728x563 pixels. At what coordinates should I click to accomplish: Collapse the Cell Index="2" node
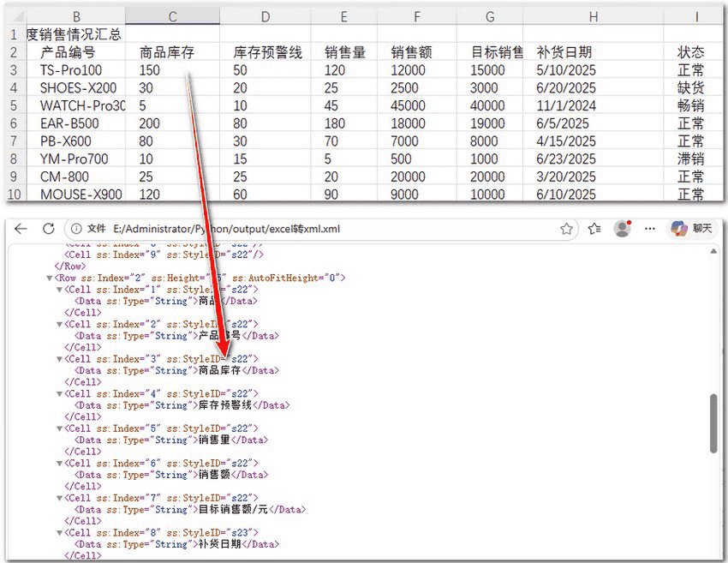[59, 325]
